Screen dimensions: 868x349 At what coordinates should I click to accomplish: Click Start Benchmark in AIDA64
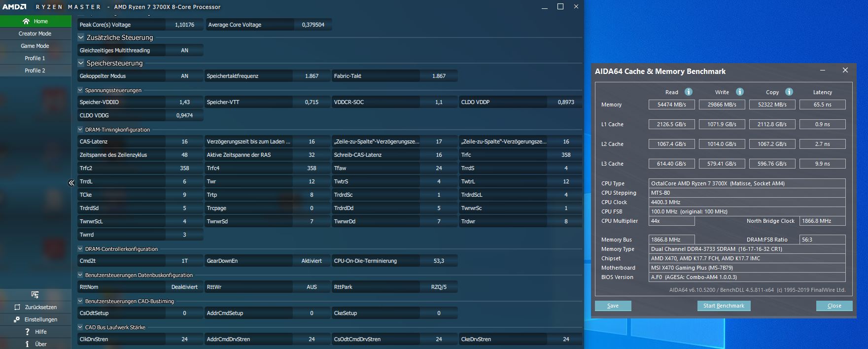724,306
